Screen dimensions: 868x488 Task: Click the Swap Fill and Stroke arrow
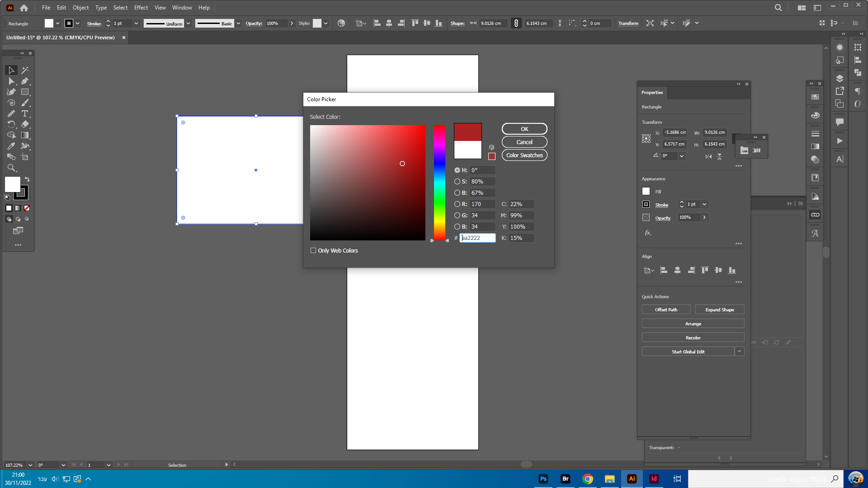click(27, 179)
